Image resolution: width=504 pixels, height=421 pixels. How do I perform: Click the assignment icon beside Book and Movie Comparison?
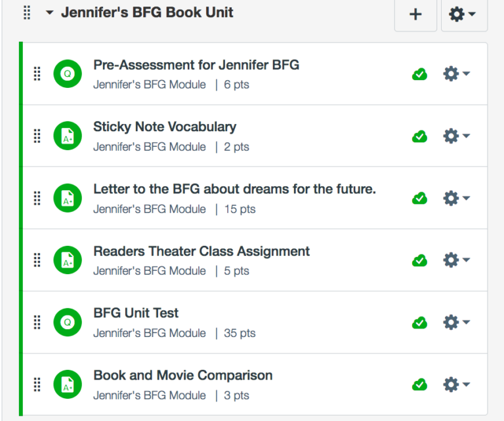coord(68,384)
